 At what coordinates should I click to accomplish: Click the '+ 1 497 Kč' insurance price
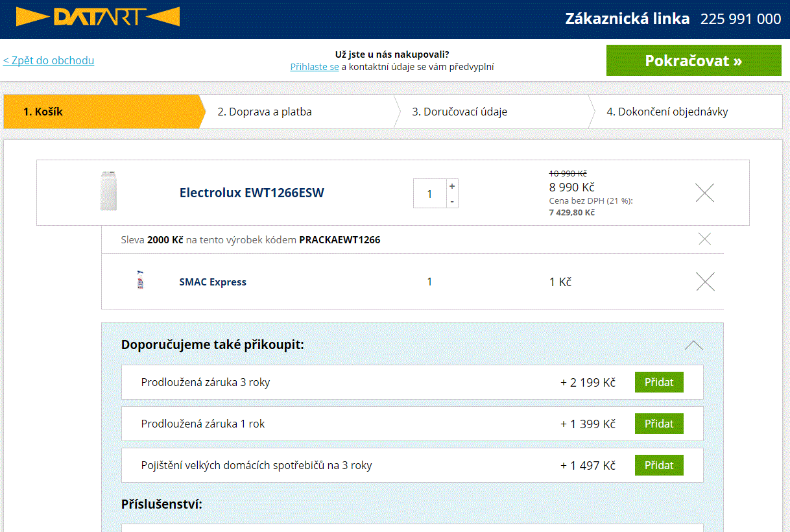[588, 465]
